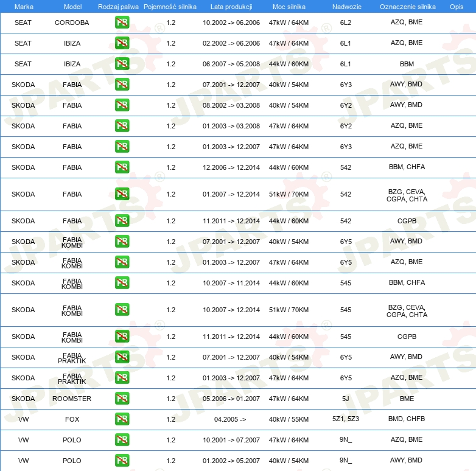Image resolution: width=476 pixels, height=471 pixels.
Task: Select the '40kW / 55KM' power cell
Action: click(289, 419)
